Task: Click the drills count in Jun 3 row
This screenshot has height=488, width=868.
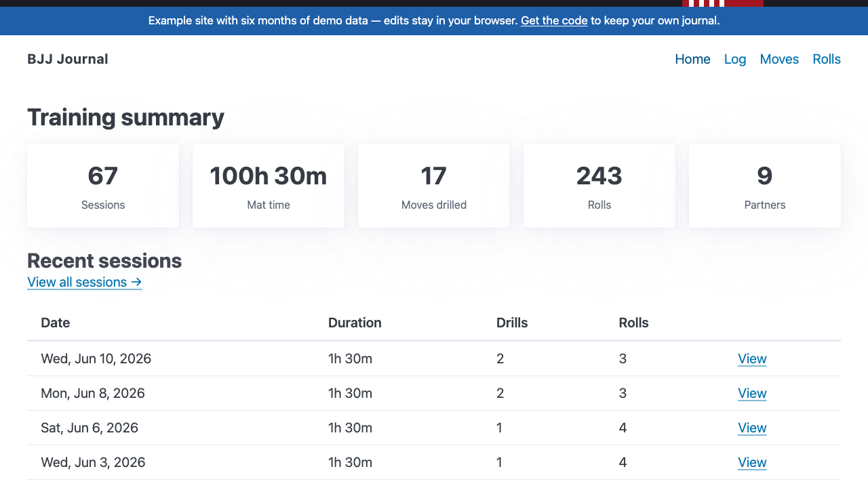Action: tap(500, 462)
